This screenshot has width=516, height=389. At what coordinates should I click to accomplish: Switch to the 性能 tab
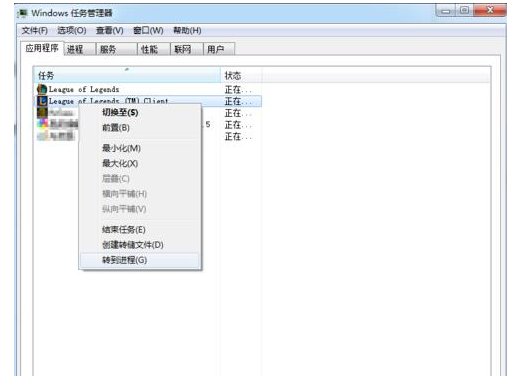pyautogui.click(x=153, y=49)
